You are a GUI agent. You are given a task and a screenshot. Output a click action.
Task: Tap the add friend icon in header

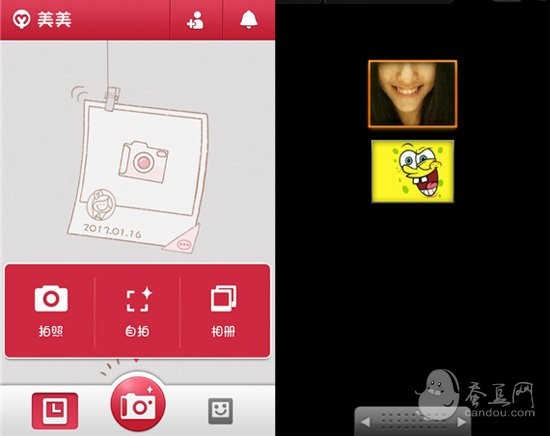tap(195, 20)
